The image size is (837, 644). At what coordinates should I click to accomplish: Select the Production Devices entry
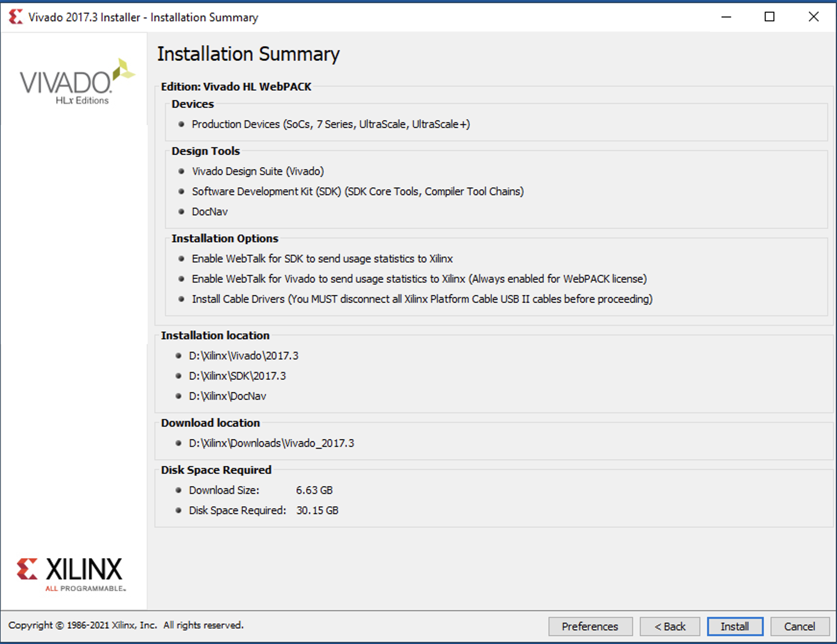[330, 124]
